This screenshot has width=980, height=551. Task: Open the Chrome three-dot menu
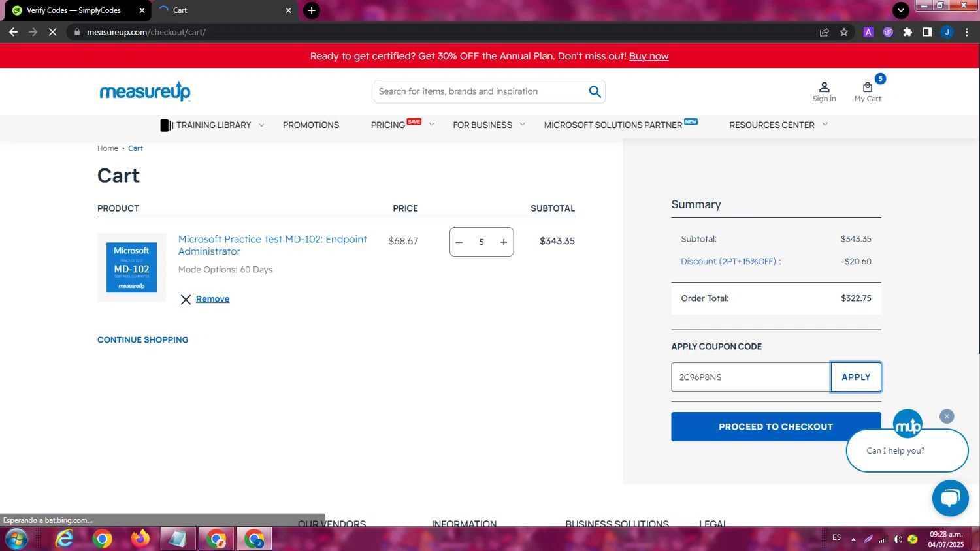click(x=966, y=32)
